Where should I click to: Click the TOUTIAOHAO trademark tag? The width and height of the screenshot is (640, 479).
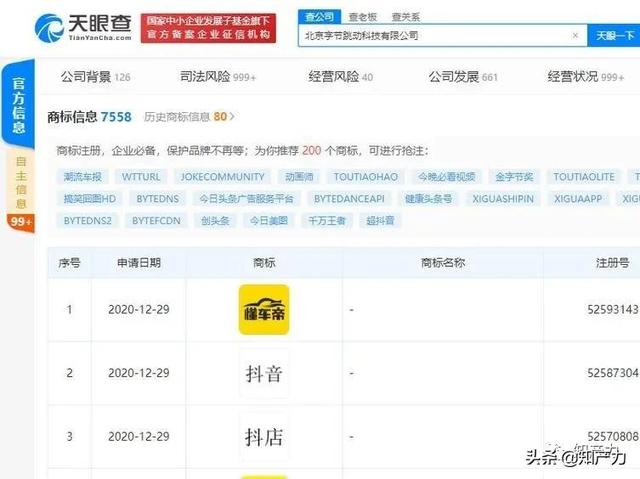pos(366,177)
